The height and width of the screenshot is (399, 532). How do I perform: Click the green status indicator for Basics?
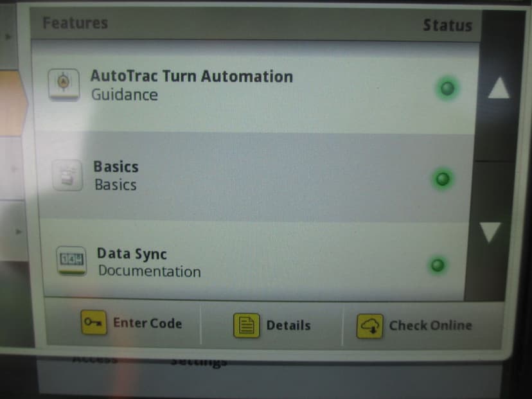pyautogui.click(x=443, y=179)
